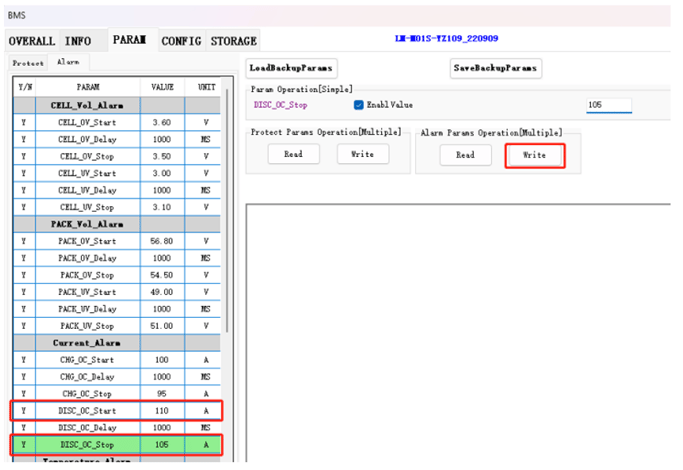Open the INFO tab
This screenshot has height=470, width=683.
coord(78,41)
